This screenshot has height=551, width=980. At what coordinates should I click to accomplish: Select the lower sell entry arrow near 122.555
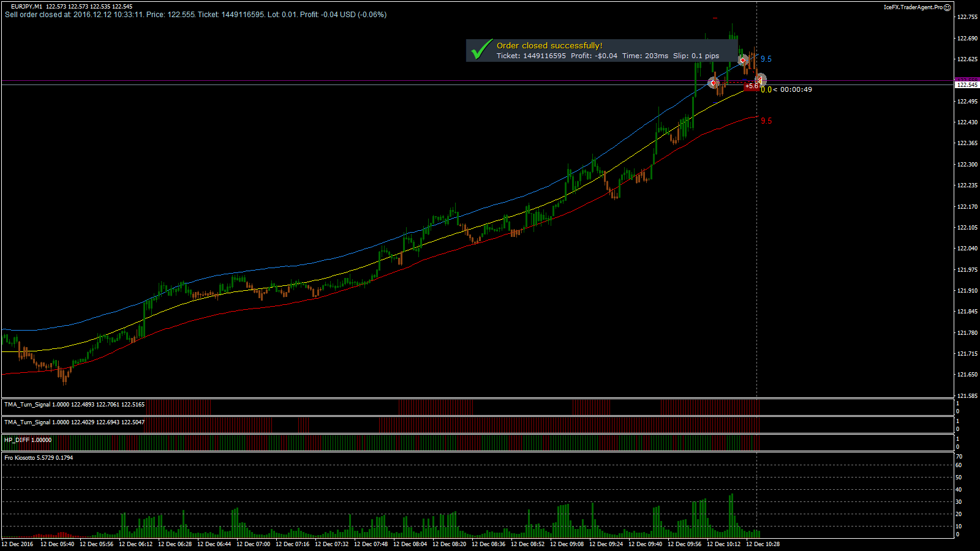(713, 83)
